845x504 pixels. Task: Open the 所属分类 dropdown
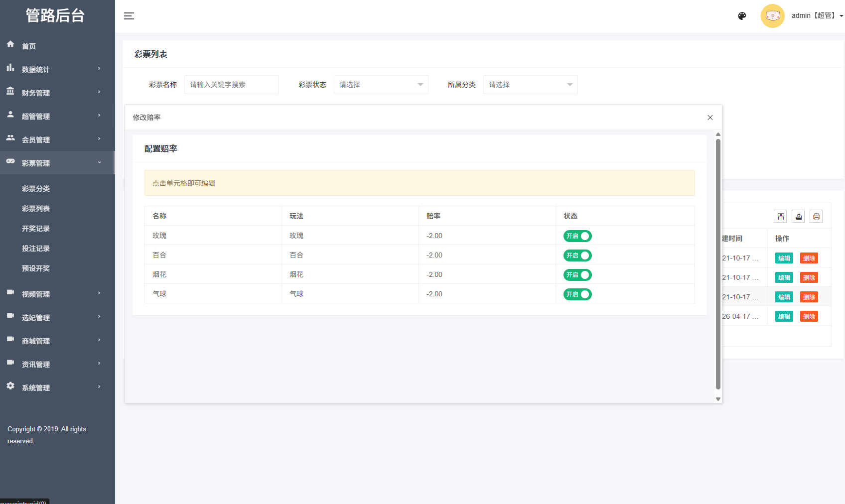click(x=530, y=85)
